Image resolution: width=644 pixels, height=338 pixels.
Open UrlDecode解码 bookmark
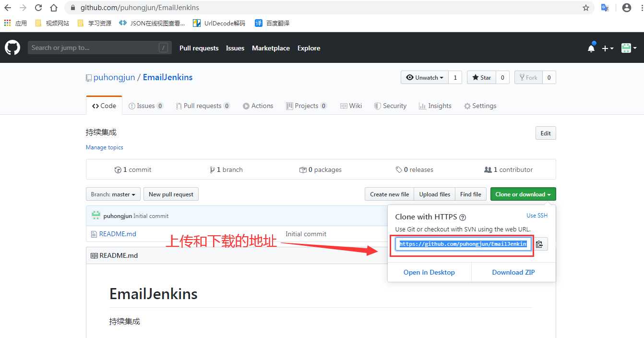click(x=219, y=23)
